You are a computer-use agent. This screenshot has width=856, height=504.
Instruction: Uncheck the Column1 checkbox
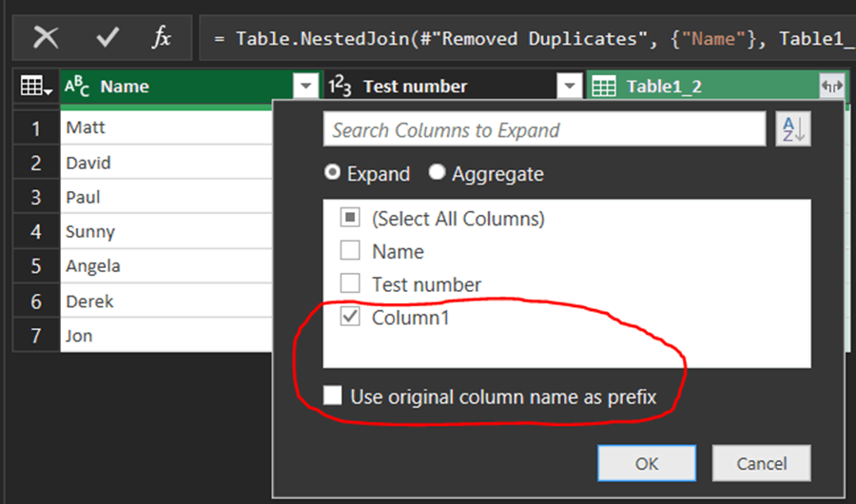(x=350, y=317)
